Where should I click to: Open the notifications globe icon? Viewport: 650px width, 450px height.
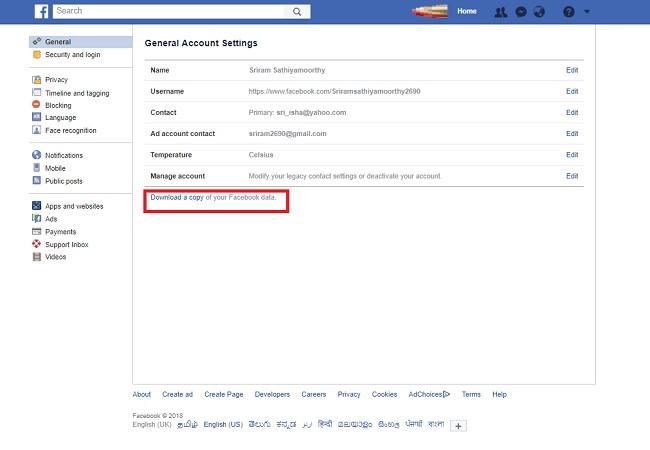(x=540, y=12)
